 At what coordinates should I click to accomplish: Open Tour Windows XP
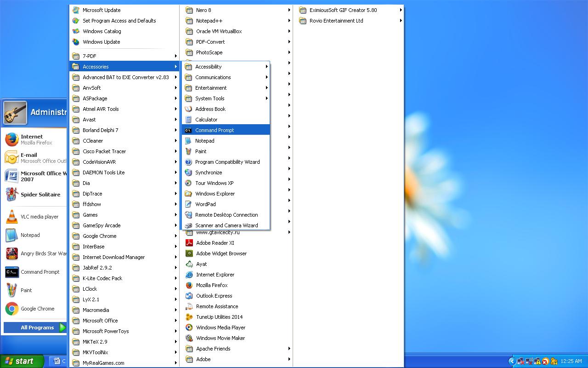coord(226,183)
